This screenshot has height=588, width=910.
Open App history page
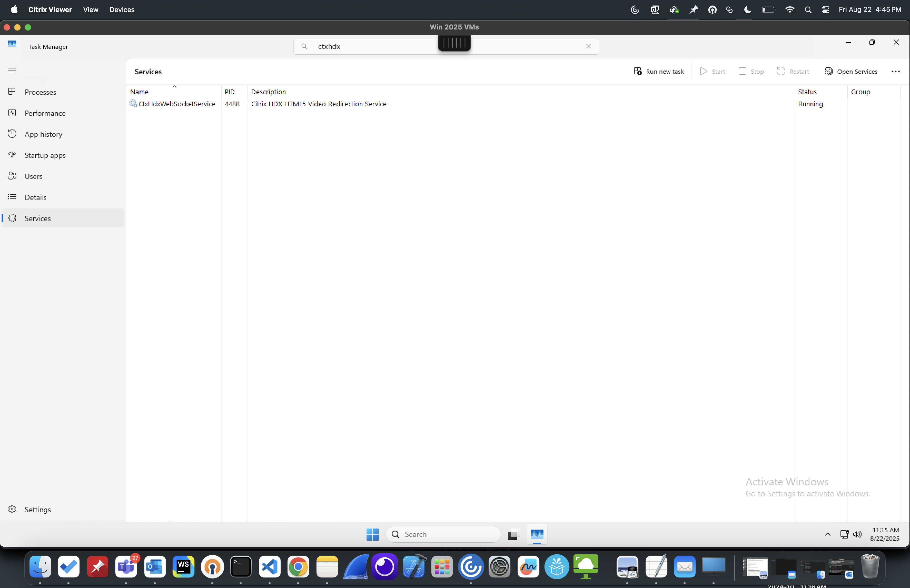tap(63, 134)
